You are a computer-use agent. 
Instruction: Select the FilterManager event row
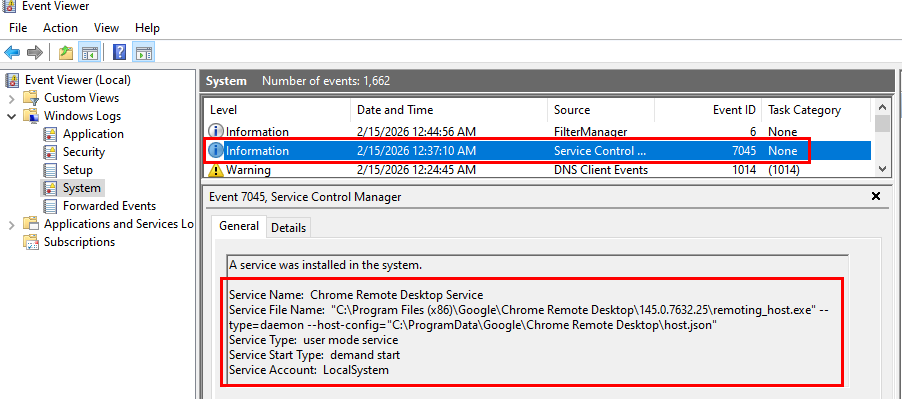click(x=537, y=132)
